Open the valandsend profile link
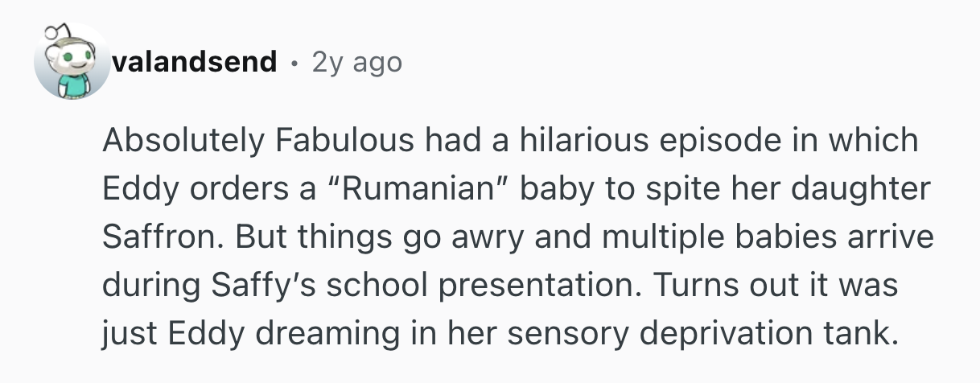Viewport: 980px width, 383px height. click(195, 61)
